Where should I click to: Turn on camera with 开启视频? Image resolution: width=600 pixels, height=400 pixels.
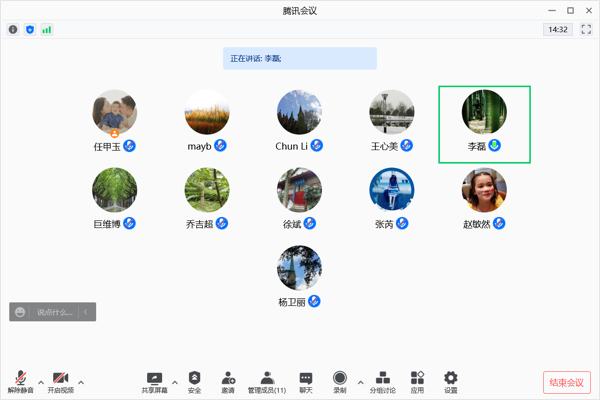click(60, 381)
